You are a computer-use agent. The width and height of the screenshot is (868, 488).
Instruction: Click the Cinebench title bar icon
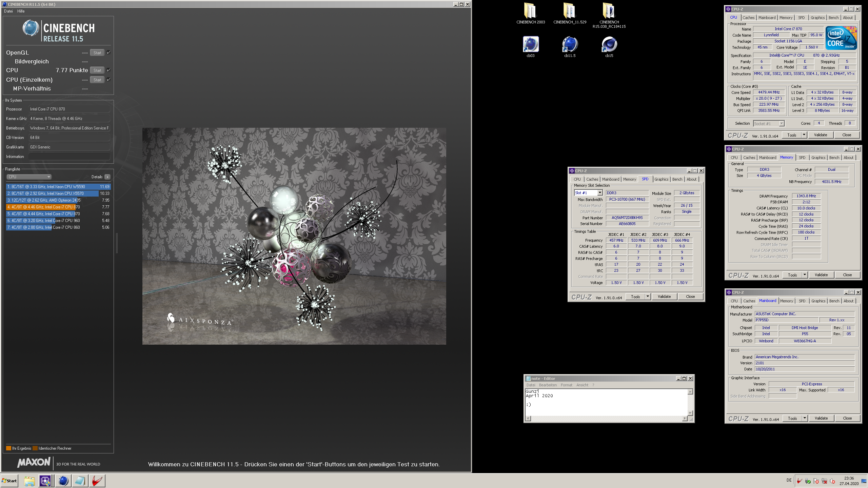[4, 4]
